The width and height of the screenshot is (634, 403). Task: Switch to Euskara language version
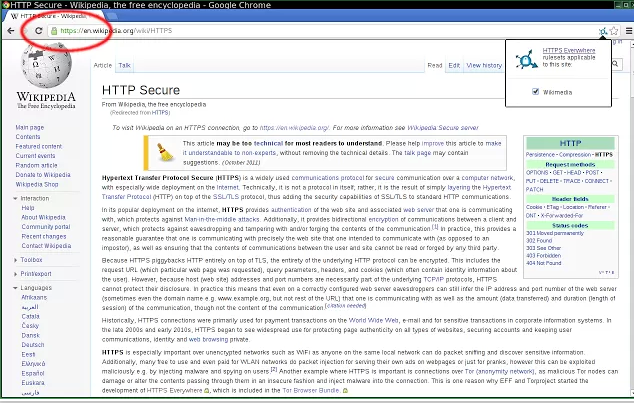tap(33, 382)
